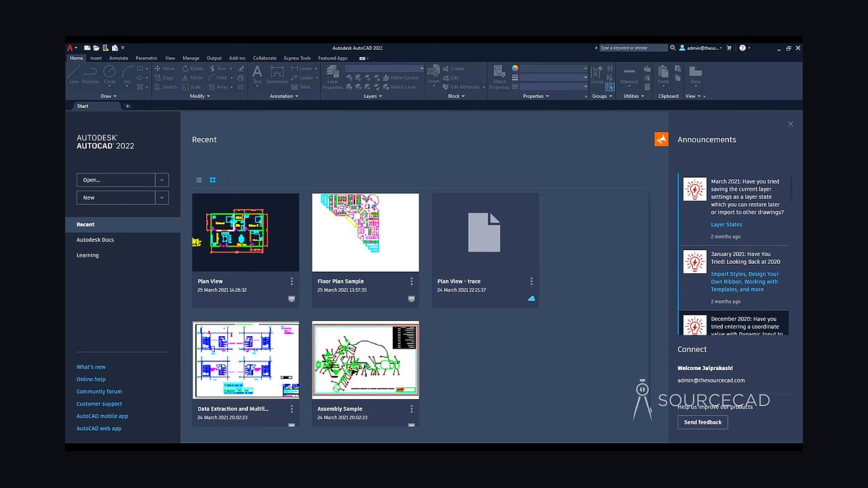Open the admin account dropdown
The image size is (868, 488).
(701, 48)
